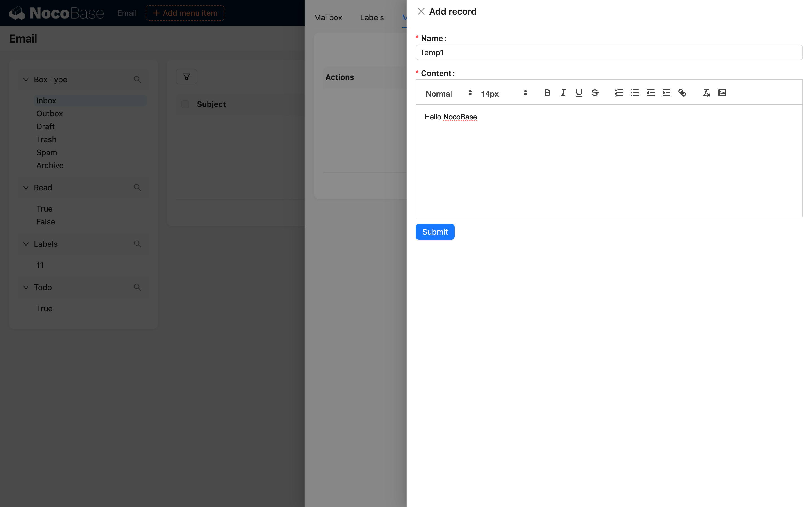Check the Subject column select-all checkbox
The height and width of the screenshot is (507, 812).
pos(185,104)
